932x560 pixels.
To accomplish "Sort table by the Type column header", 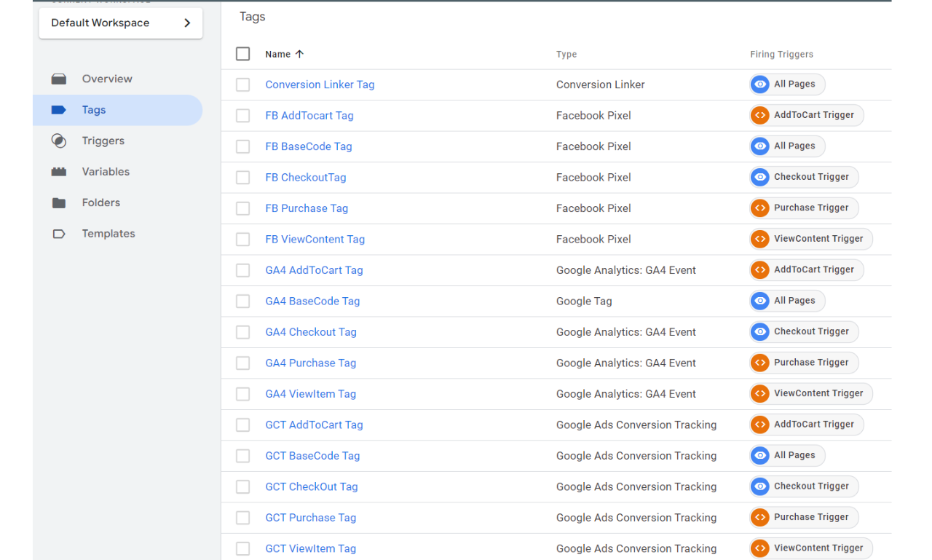I will 566,55.
